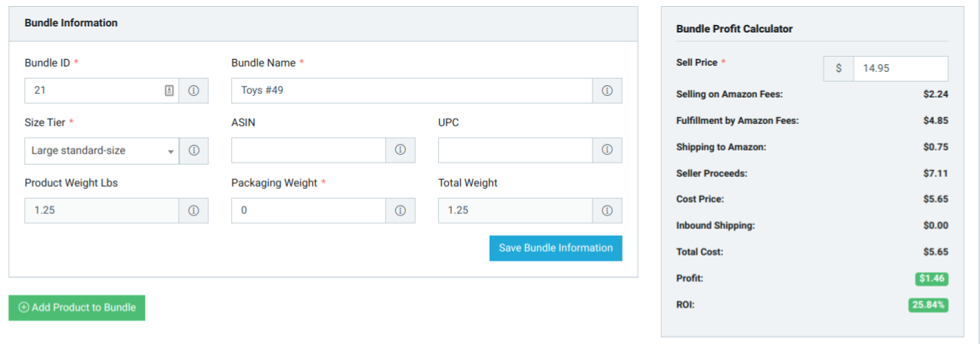Click the info icon next to UPC
The width and height of the screenshot is (980, 344).
pos(607,150)
